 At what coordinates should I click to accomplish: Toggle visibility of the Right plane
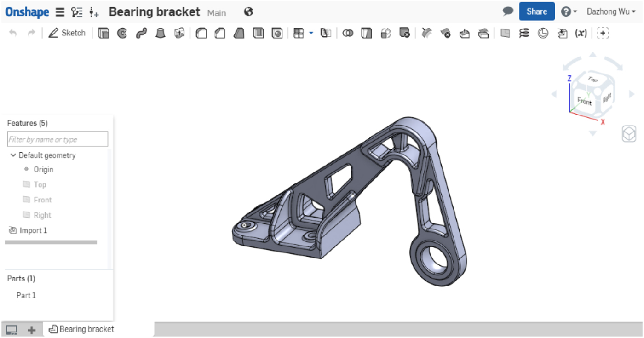[x=27, y=215]
